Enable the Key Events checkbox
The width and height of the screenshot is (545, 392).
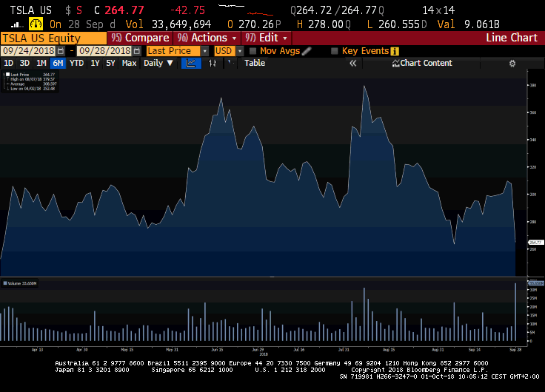[x=335, y=51]
